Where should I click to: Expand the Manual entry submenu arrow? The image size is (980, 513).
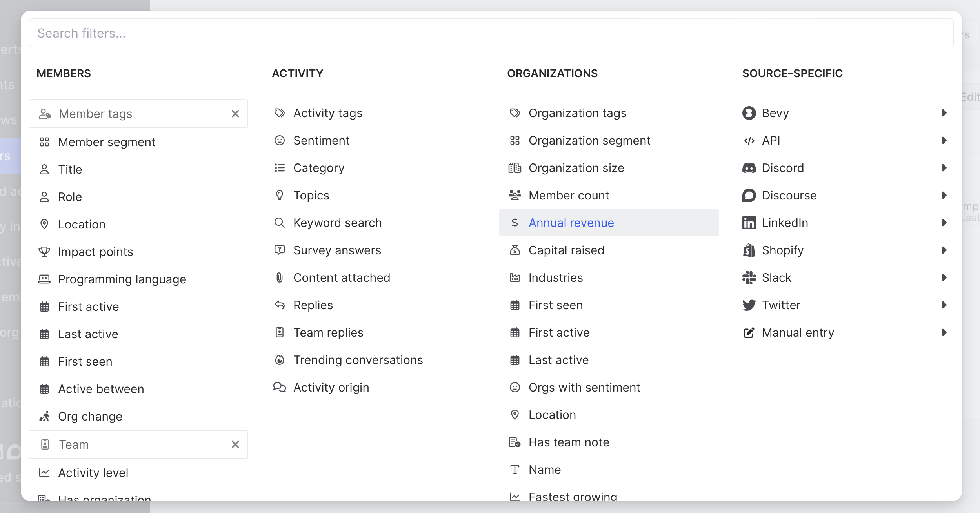click(944, 333)
